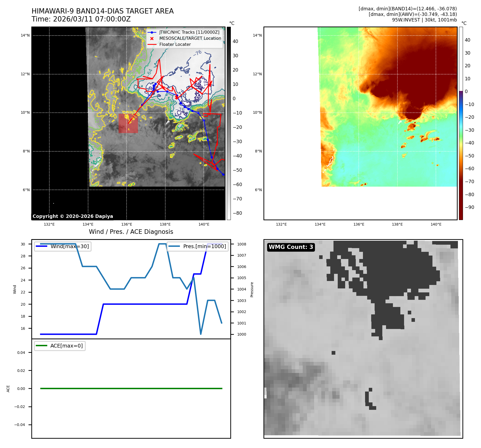Click the HIMAWARI-9 BAND14-DIAS TARGET AREA title
The width and height of the screenshot is (481, 448).
pos(102,11)
